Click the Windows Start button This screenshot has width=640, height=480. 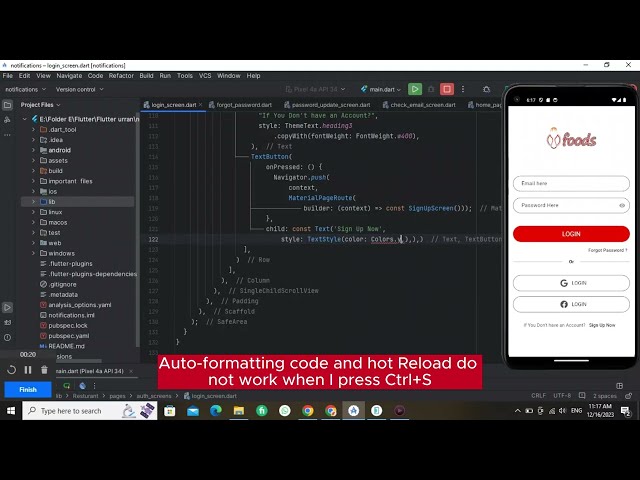point(11,411)
